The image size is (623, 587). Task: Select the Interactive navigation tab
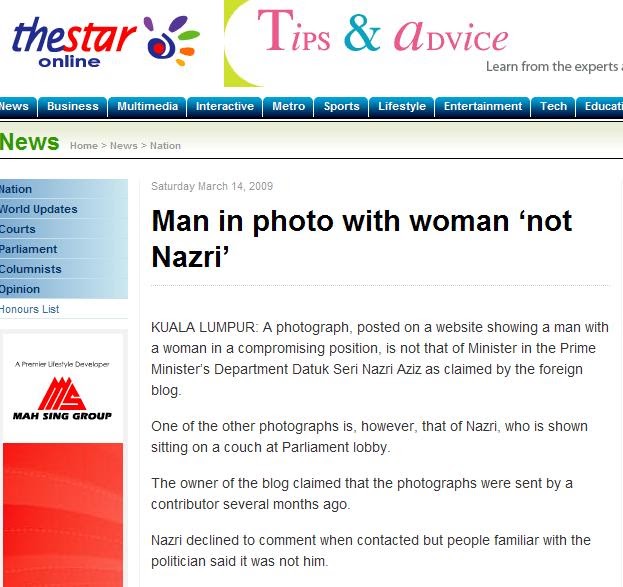(x=224, y=107)
